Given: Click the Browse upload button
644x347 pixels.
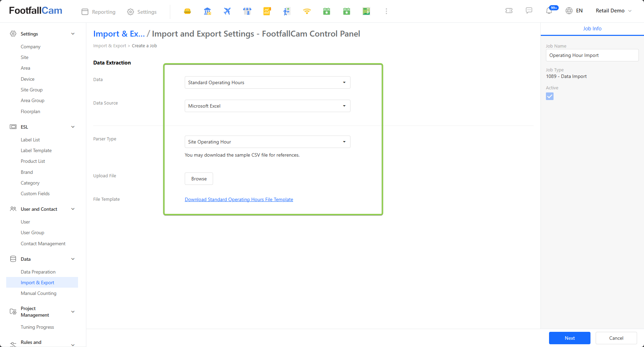Looking at the screenshot, I should 199,179.
